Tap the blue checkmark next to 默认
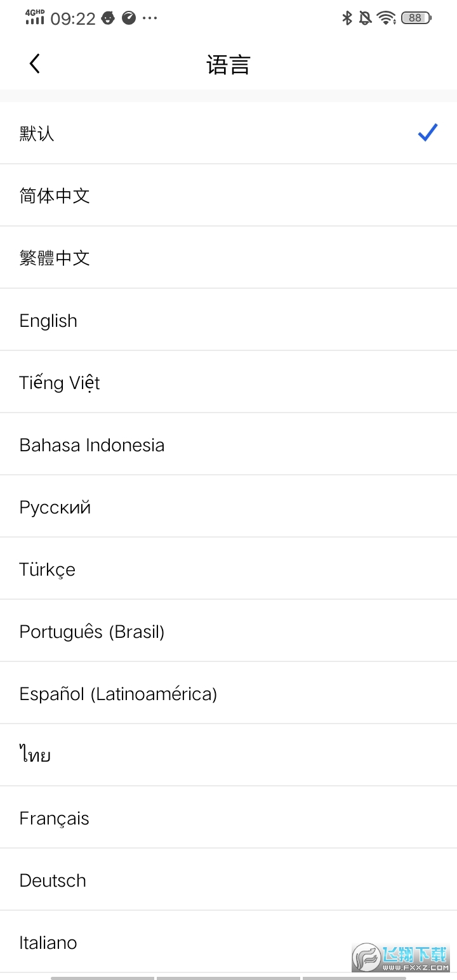This screenshot has height=980, width=457. 428,133
